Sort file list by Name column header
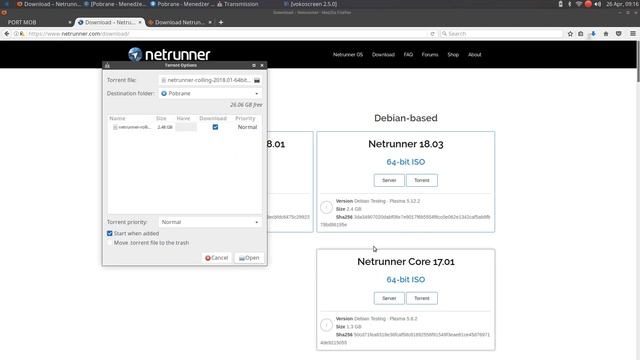Screen dimensions: 640x360 click(117, 118)
